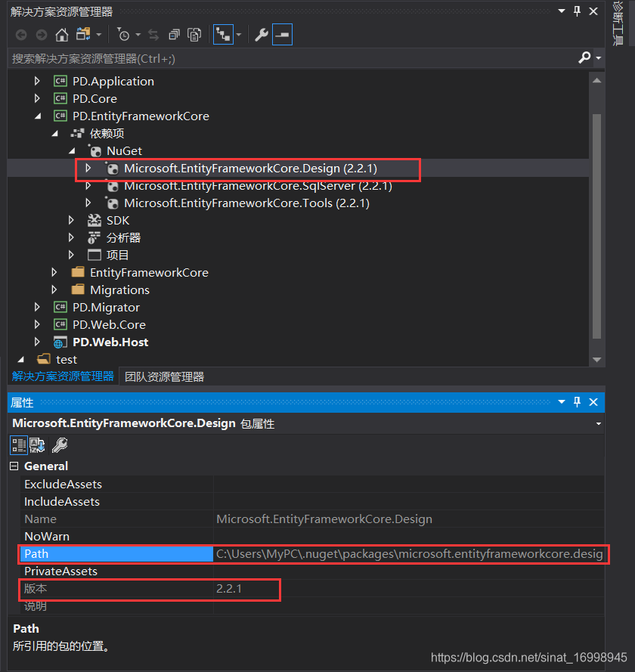This screenshot has height=672, width=635.
Task: Select the PD.Core project
Action: click(94, 98)
